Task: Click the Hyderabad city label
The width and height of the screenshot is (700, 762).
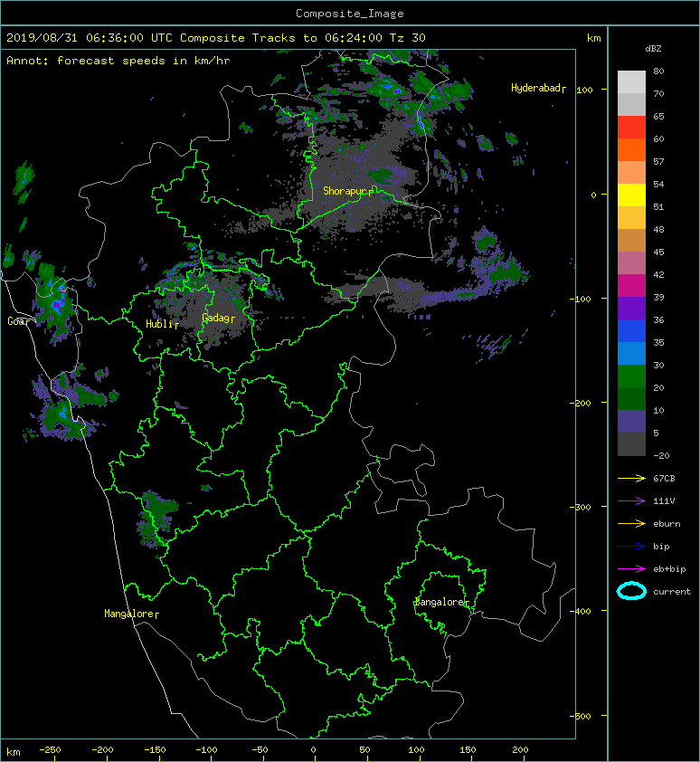Action: [x=538, y=88]
